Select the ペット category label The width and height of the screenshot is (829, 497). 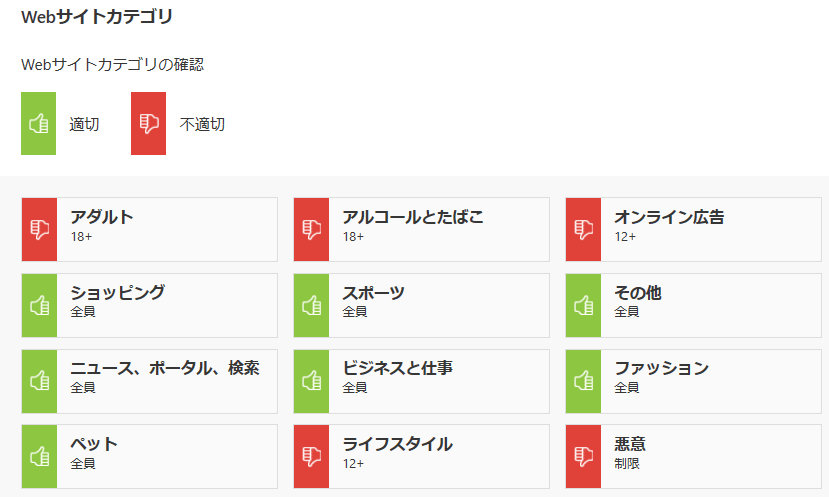[94, 444]
